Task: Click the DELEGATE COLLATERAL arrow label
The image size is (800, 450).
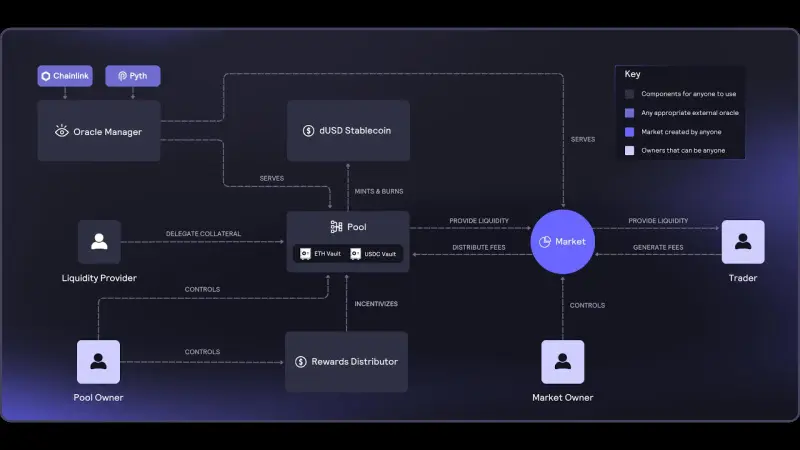Action: (203, 234)
